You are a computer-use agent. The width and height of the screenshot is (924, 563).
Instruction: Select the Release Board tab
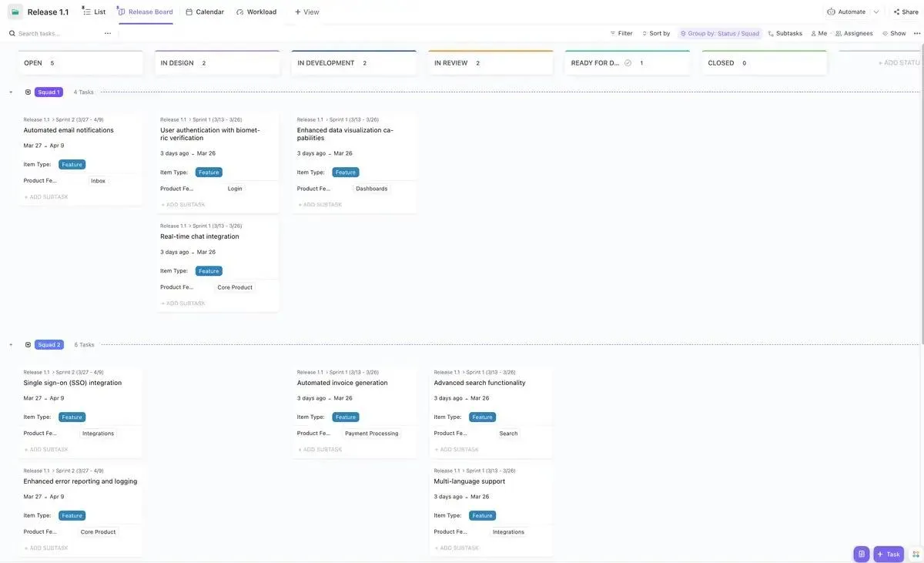pos(146,12)
